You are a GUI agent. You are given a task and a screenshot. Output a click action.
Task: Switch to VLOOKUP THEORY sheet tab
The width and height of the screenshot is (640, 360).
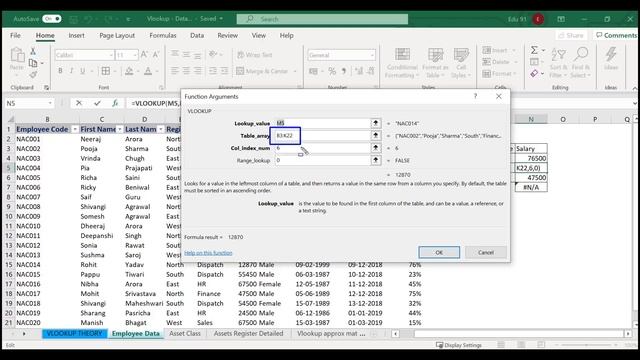(74, 333)
